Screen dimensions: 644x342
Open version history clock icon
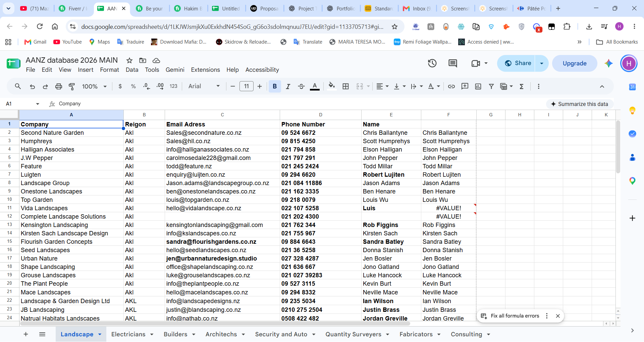pyautogui.click(x=432, y=63)
